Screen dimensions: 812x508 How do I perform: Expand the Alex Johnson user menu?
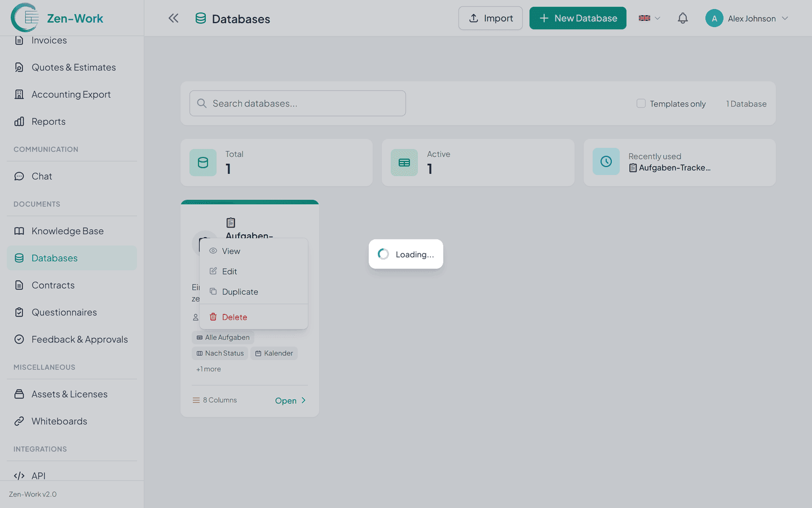[747, 18]
